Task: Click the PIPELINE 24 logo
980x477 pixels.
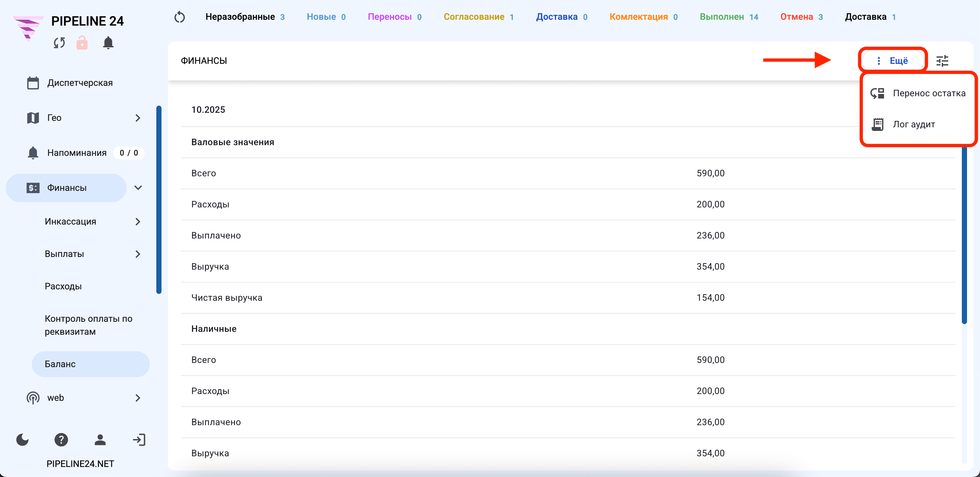Action: [x=28, y=29]
